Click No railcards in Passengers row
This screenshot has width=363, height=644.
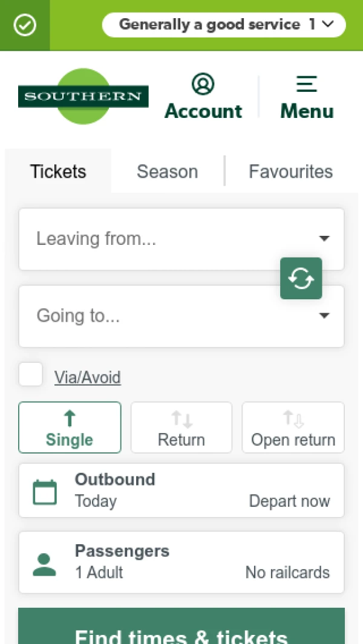pyautogui.click(x=287, y=573)
